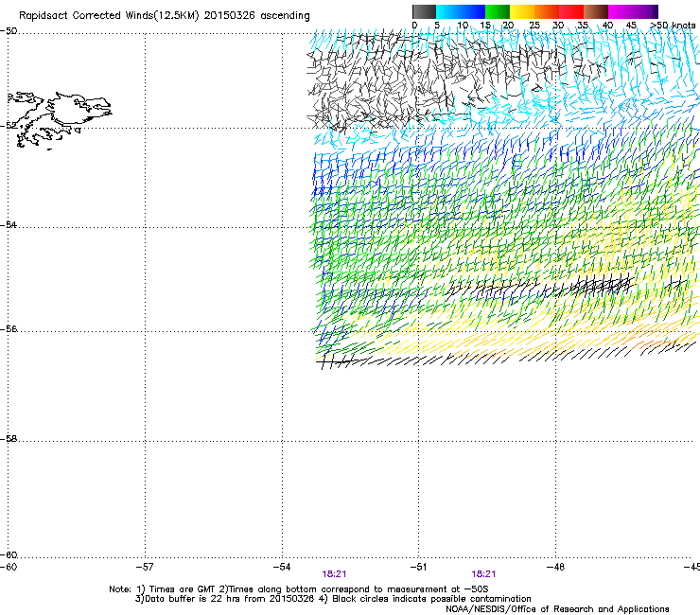The height and width of the screenshot is (615, 700).
Task: Click the magenta 40-45 knots legend swatch
Action: click(x=621, y=11)
